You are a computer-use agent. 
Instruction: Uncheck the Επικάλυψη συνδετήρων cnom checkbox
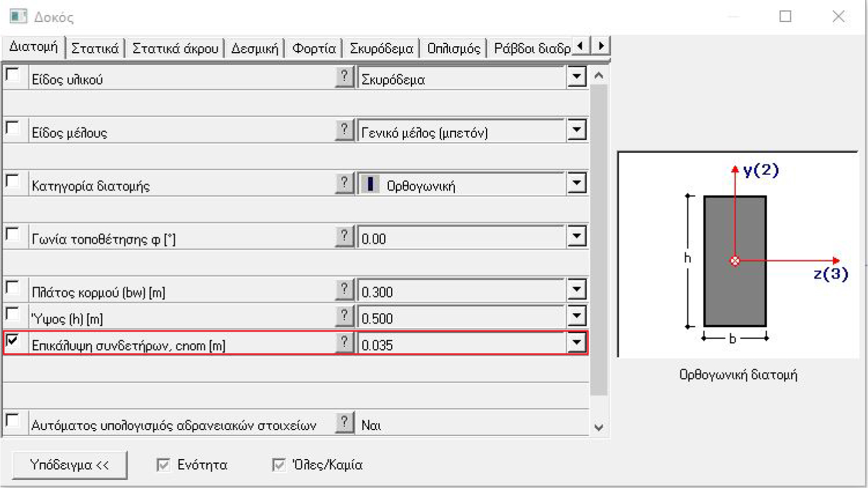click(x=12, y=341)
